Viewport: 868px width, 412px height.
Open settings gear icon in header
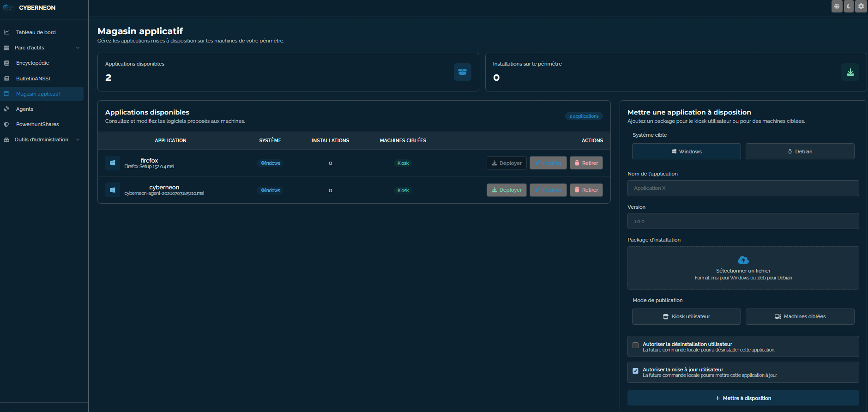pos(861,6)
